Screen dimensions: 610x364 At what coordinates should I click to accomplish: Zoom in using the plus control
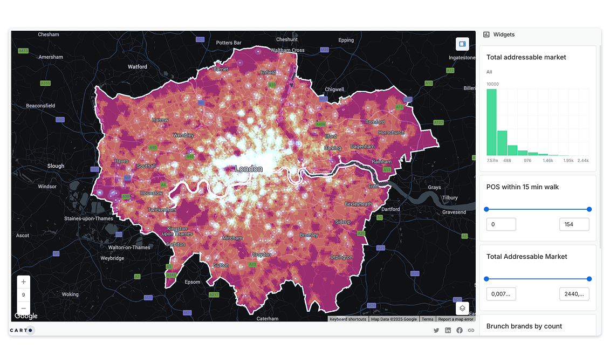point(23,281)
